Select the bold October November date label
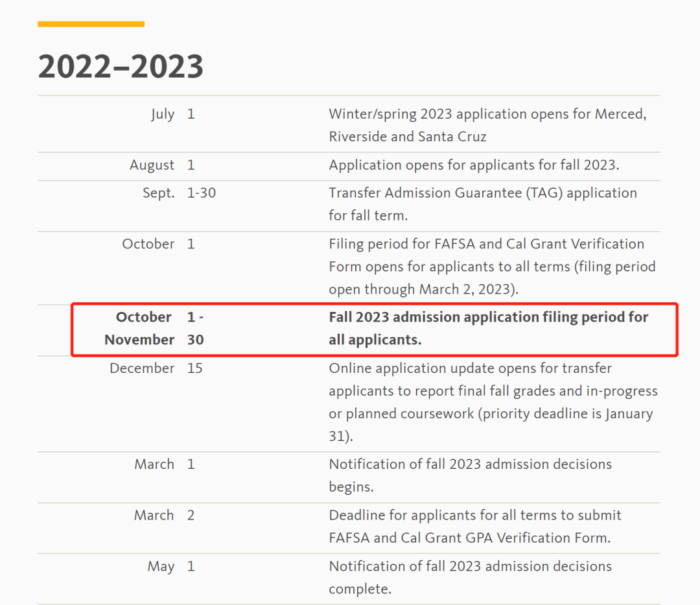The image size is (700, 605). pyautogui.click(x=139, y=329)
